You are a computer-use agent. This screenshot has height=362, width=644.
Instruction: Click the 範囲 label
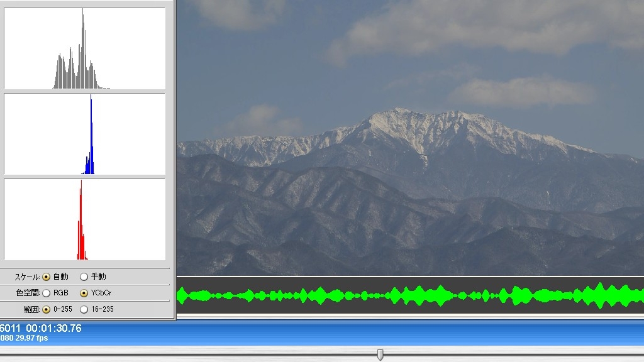(31, 309)
